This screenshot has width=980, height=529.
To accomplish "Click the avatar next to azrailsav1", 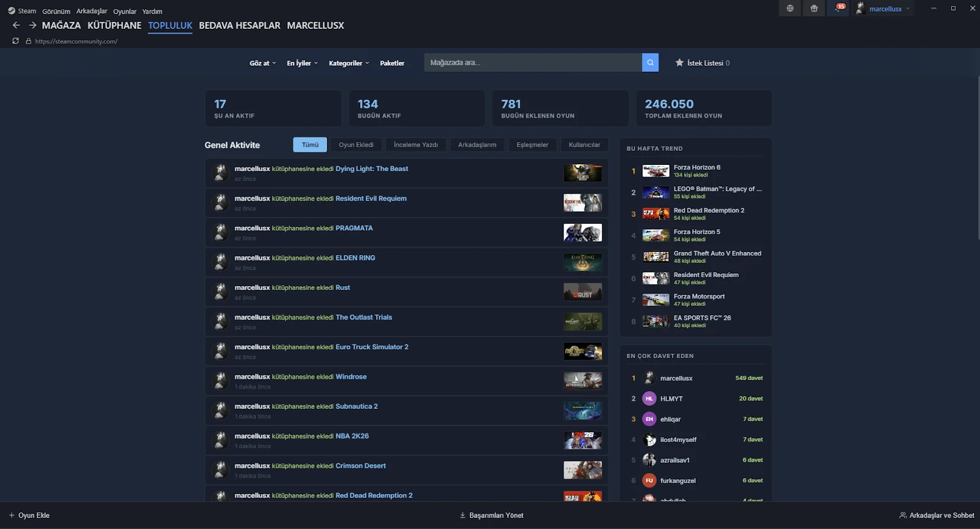I will [x=649, y=460].
